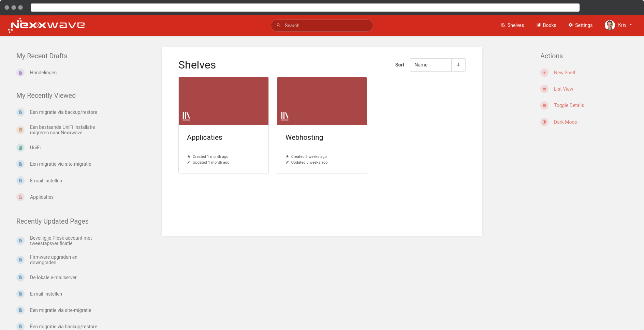Open Applicaties in My Recently Viewed
Screen dimensions: 644x330
click(42, 197)
